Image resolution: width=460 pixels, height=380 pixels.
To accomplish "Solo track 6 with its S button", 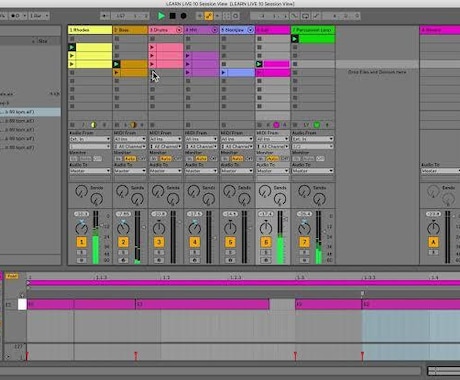I will click(266, 252).
